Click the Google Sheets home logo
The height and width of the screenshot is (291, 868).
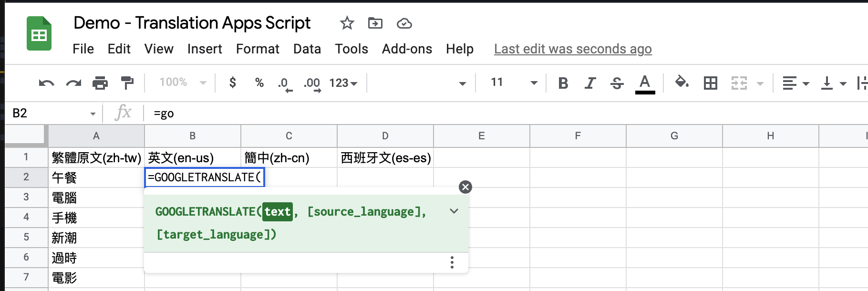click(x=39, y=34)
